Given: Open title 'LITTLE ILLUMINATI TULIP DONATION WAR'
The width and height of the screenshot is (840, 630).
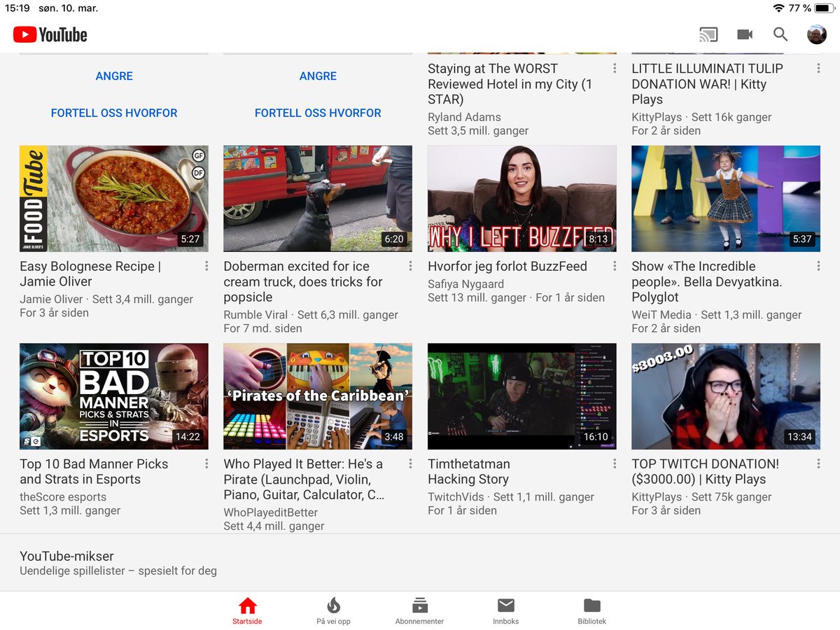Looking at the screenshot, I should [707, 84].
